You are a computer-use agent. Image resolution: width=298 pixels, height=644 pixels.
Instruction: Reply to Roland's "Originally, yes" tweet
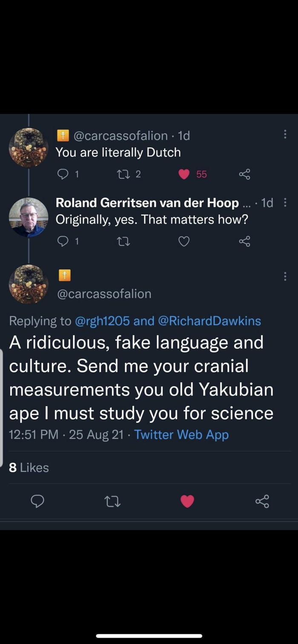coord(63,241)
